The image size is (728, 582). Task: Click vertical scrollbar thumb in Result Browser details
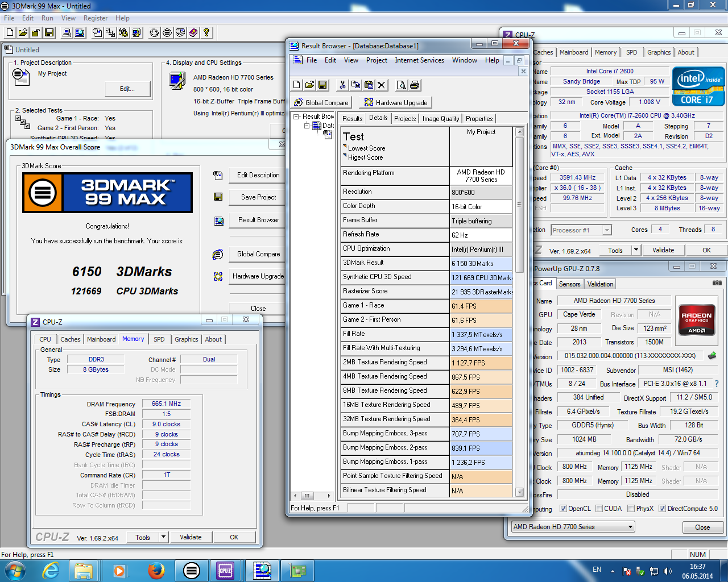tap(519, 205)
